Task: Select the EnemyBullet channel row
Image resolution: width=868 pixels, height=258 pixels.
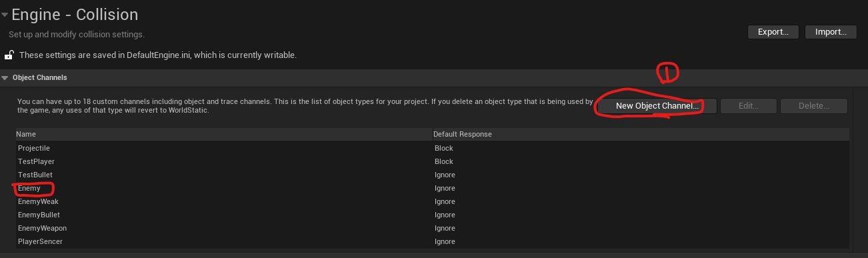Action: [433, 215]
